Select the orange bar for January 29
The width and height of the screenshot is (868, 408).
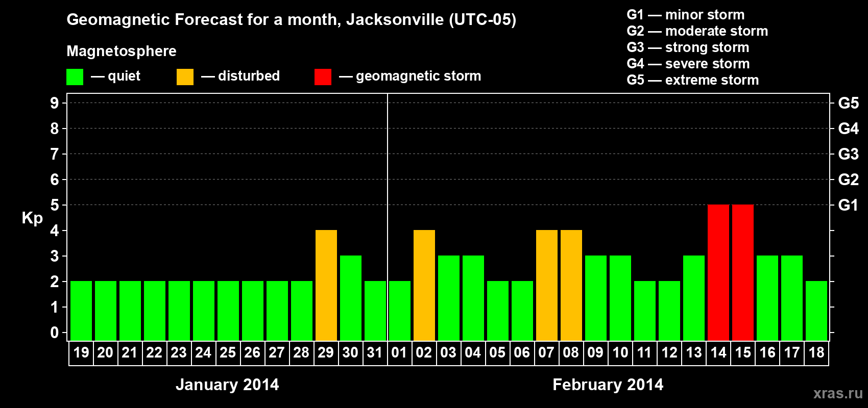326,285
